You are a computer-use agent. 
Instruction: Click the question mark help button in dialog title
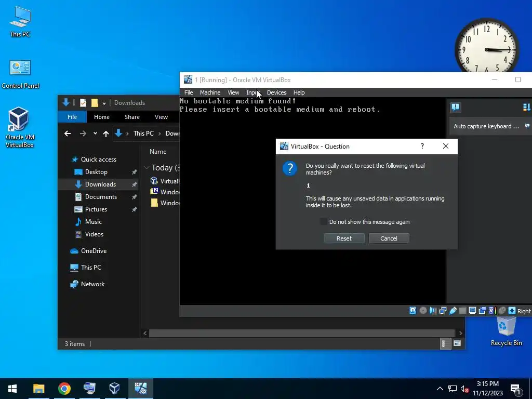422,146
